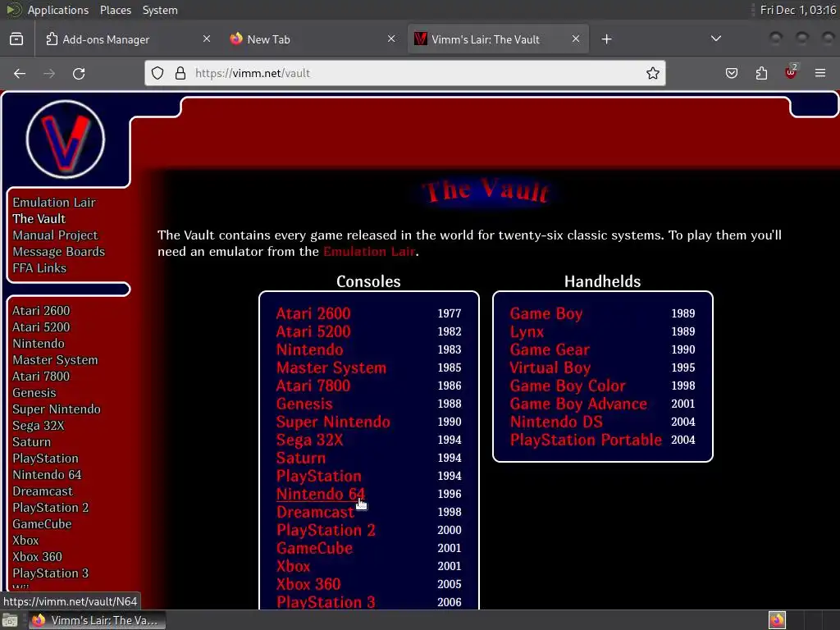Open Atari 5200 in the Consoles list
The width and height of the screenshot is (840, 630).
(x=313, y=331)
